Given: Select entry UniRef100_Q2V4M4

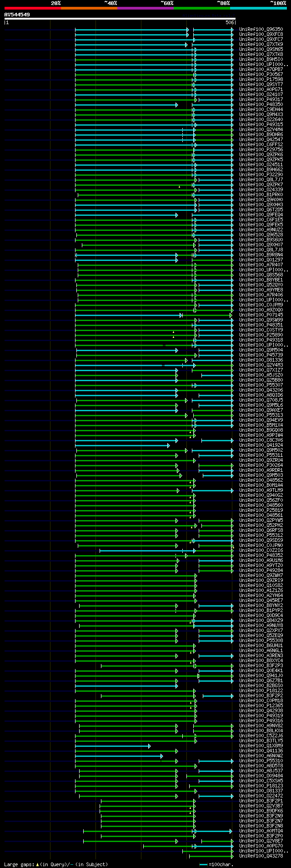Looking at the screenshot, I should coord(261,129).
